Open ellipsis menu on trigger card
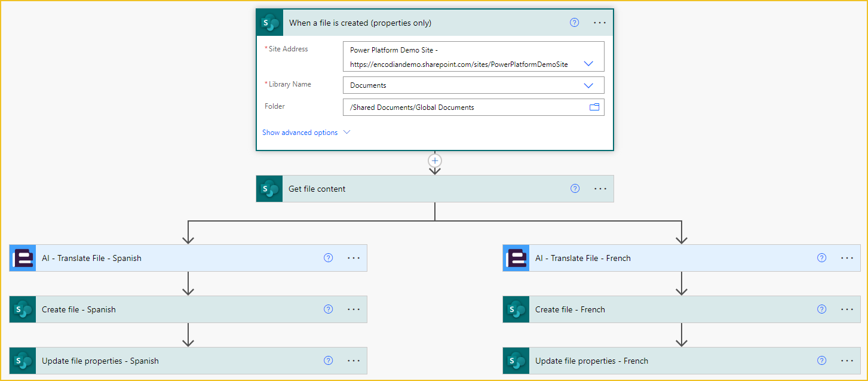Screen dimensions: 868x381 pos(600,23)
